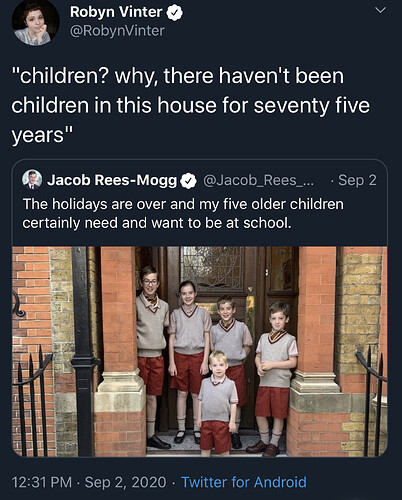Click the tallest child with glasses in photo

click(x=151, y=355)
